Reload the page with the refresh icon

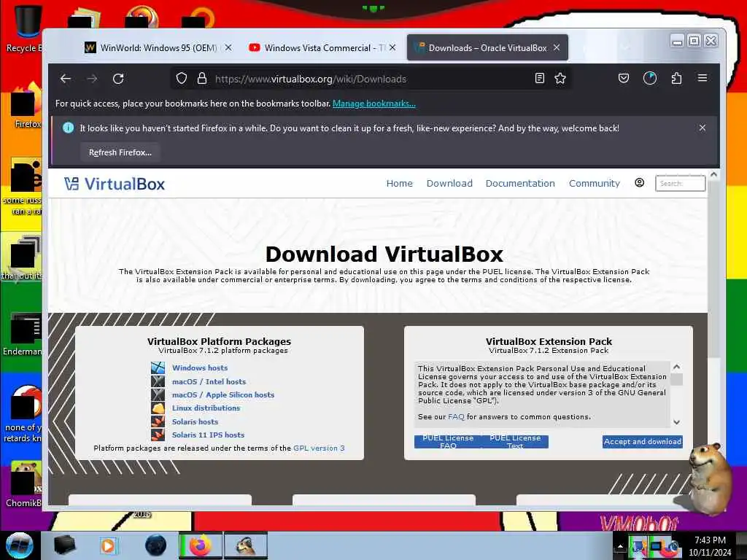click(x=118, y=79)
